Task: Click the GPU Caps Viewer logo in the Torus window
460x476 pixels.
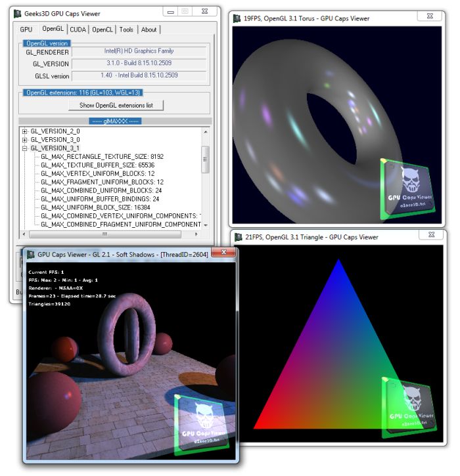Action: click(x=407, y=189)
